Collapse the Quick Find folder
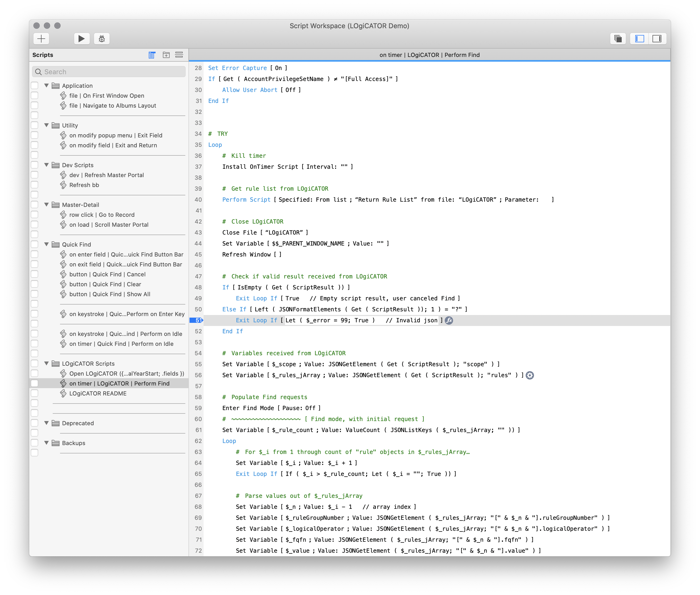The width and height of the screenshot is (700, 595). [46, 244]
